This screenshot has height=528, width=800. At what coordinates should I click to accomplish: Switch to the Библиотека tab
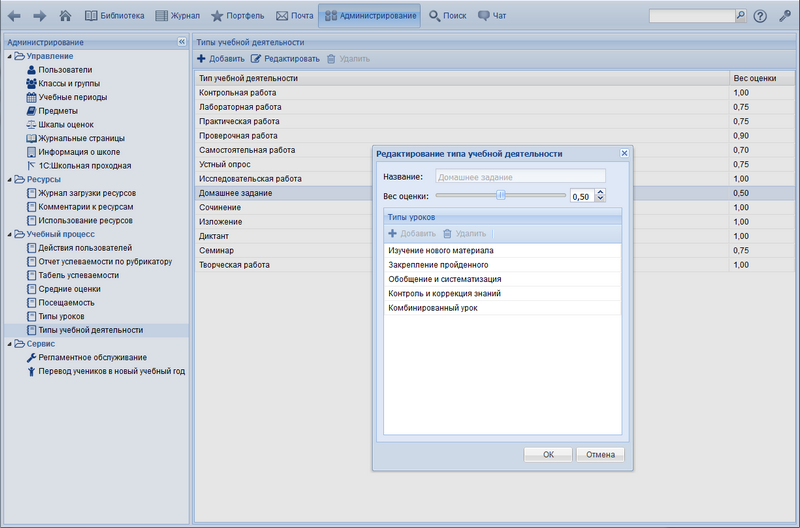(x=114, y=16)
